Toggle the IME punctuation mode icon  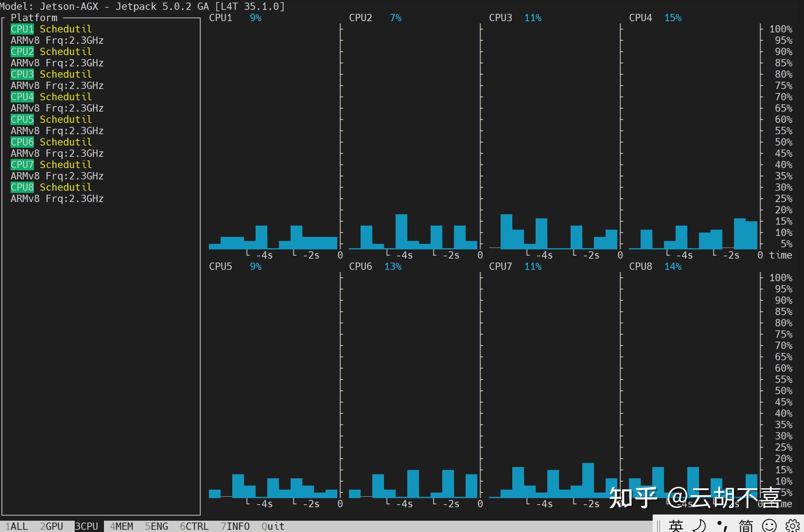722,525
